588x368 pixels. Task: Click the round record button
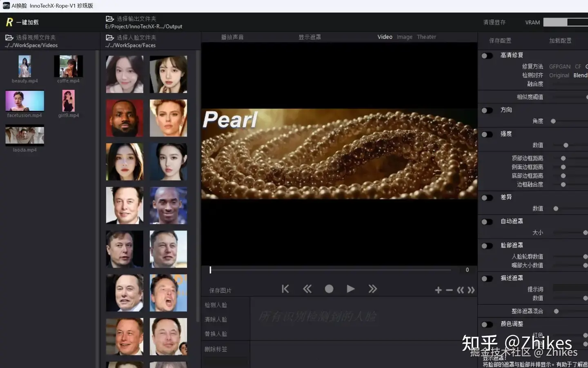329,289
